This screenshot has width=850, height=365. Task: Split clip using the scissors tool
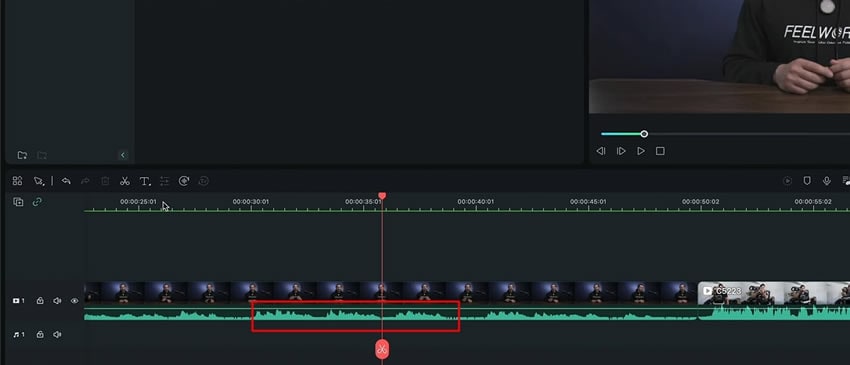[x=125, y=181]
